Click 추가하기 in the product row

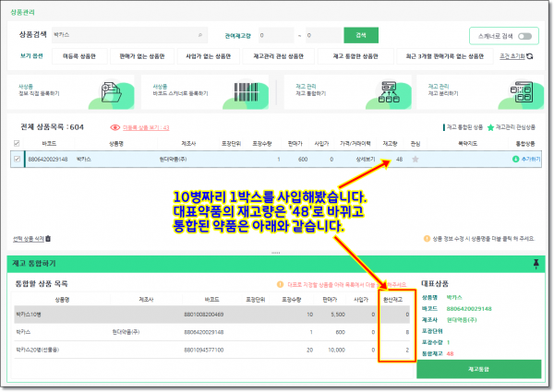pyautogui.click(x=525, y=159)
